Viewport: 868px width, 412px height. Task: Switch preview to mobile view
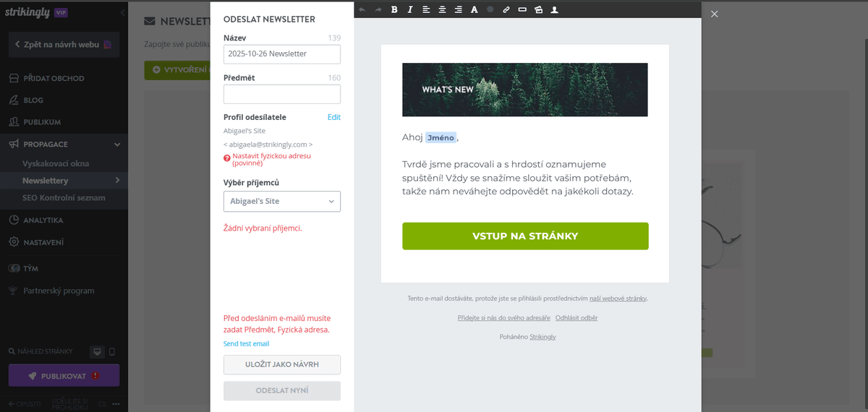click(x=111, y=352)
